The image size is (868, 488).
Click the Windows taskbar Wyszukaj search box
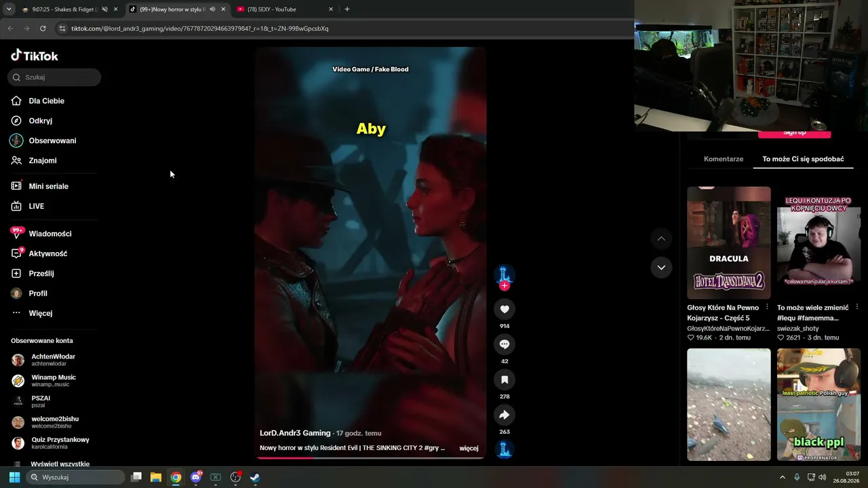(x=76, y=477)
